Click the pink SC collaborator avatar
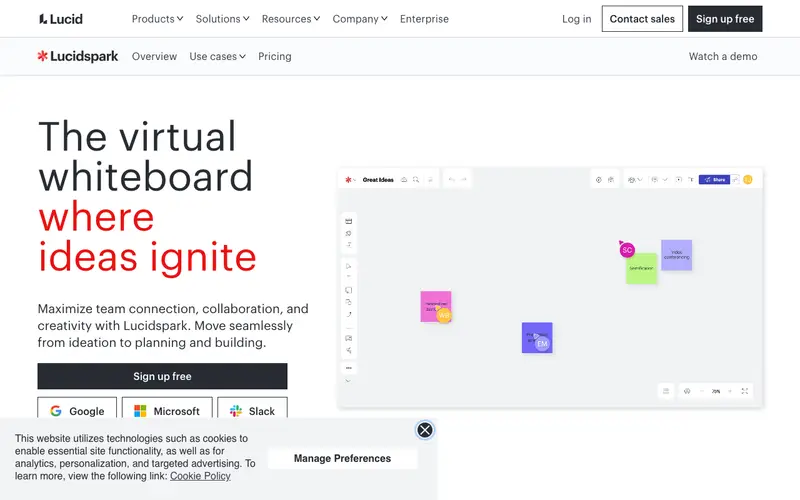The width and height of the screenshot is (800, 500). tap(627, 250)
